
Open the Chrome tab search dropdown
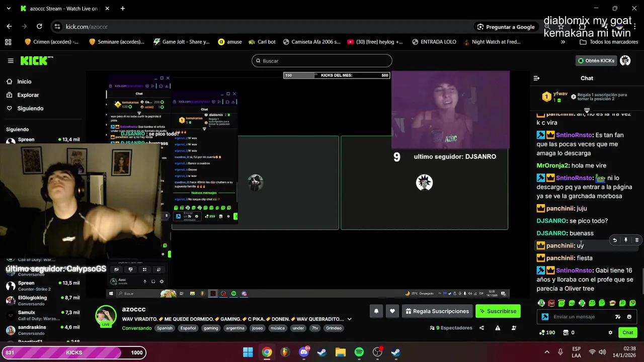(8, 9)
